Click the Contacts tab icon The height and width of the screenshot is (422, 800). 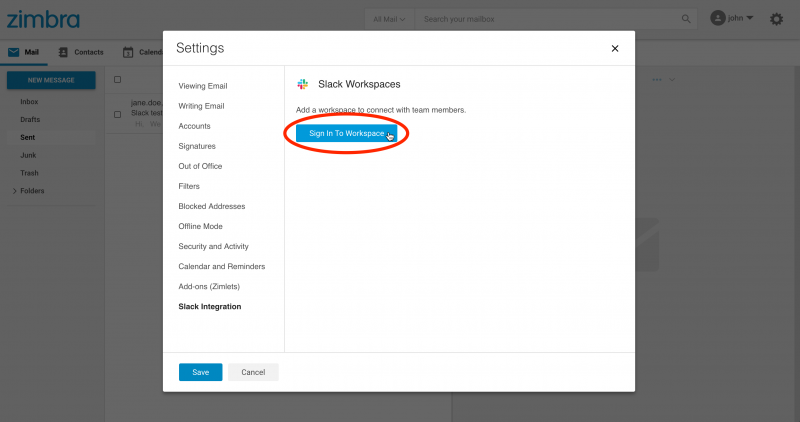(x=63, y=52)
